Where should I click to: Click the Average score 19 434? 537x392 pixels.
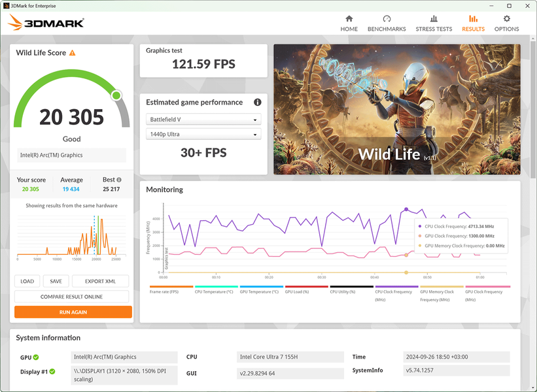[71, 189]
